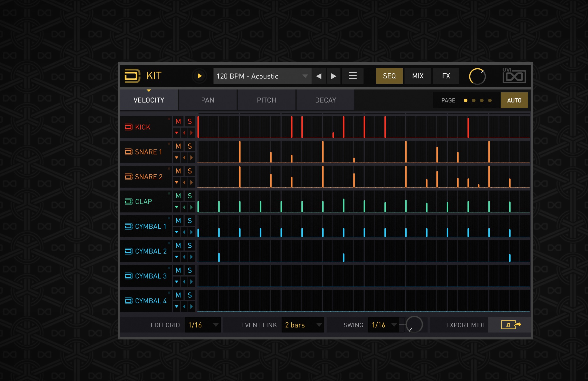The image size is (588, 381).
Task: Expand the Event Link bars dropdown
Action: tap(323, 325)
